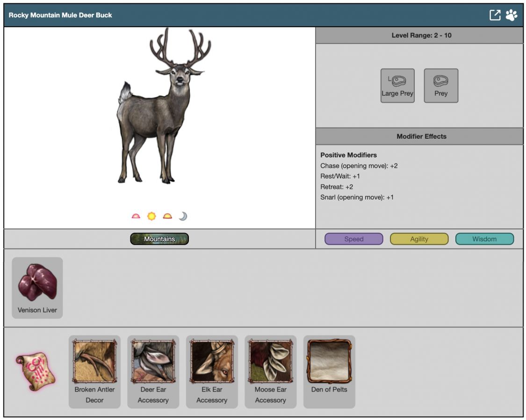The width and height of the screenshot is (526, 420).
Task: Click the Mountains biome tag
Action: [x=159, y=239]
